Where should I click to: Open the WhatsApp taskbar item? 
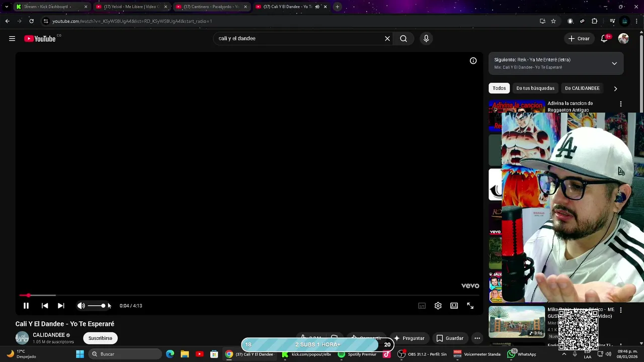tap(521, 354)
